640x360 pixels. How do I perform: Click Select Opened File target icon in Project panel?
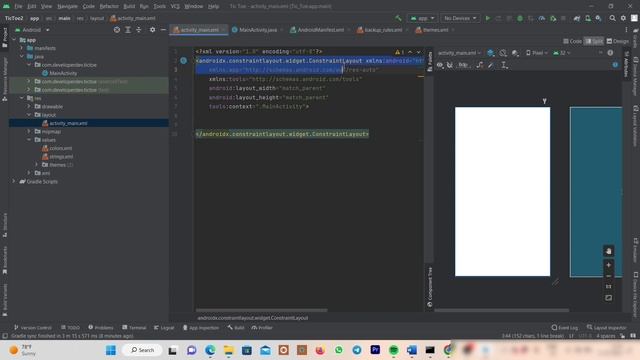tap(117, 30)
